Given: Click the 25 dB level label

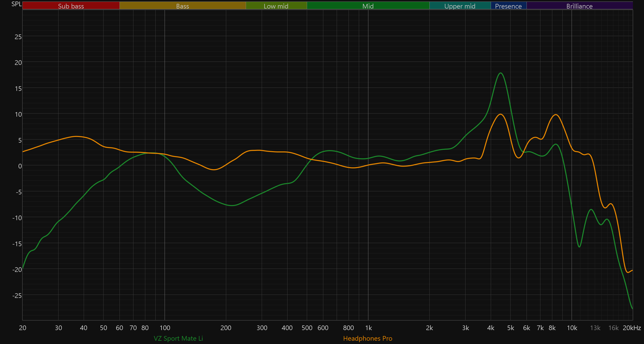Looking at the screenshot, I should (18, 37).
